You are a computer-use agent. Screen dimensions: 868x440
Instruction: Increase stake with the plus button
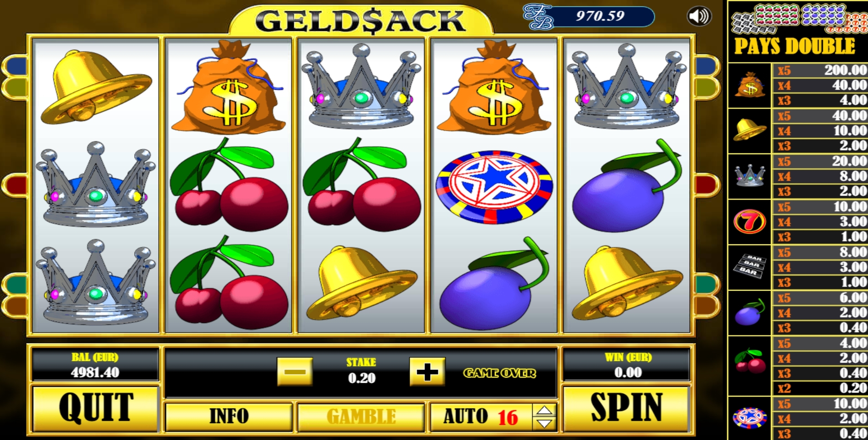427,372
